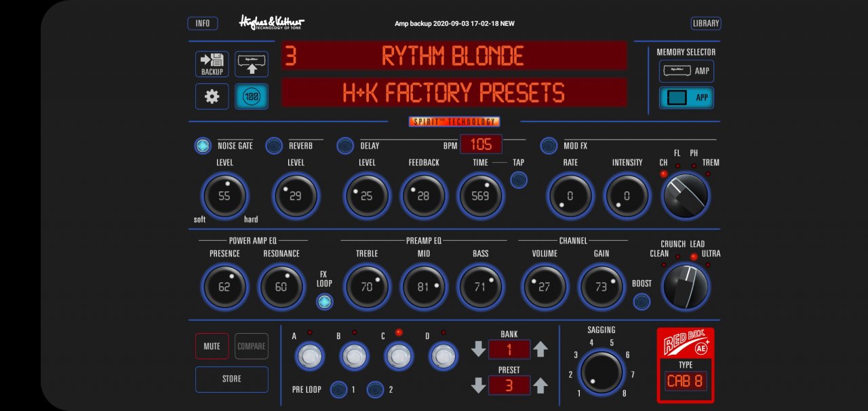Click the Presence knob
Image resolution: width=868 pixels, height=411 pixels.
click(224, 287)
